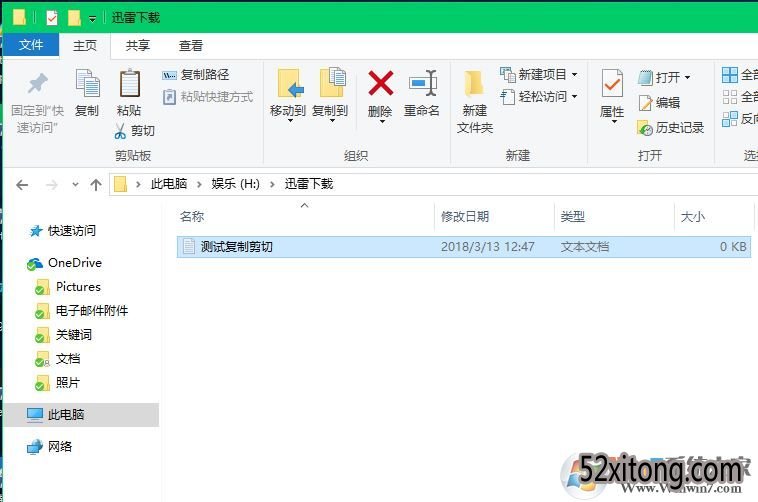Click the Back navigation arrow
This screenshot has height=502, width=758.
tap(22, 185)
